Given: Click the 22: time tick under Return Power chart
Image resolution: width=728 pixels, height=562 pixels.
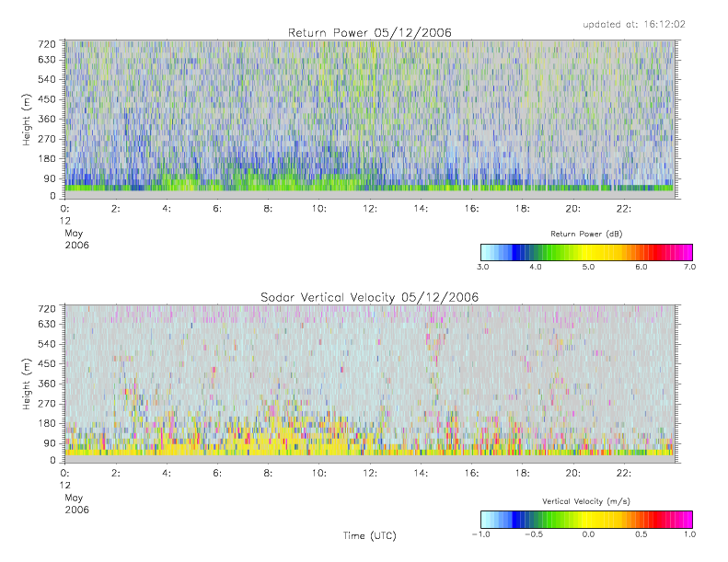Looking at the screenshot, I should click(x=623, y=209).
